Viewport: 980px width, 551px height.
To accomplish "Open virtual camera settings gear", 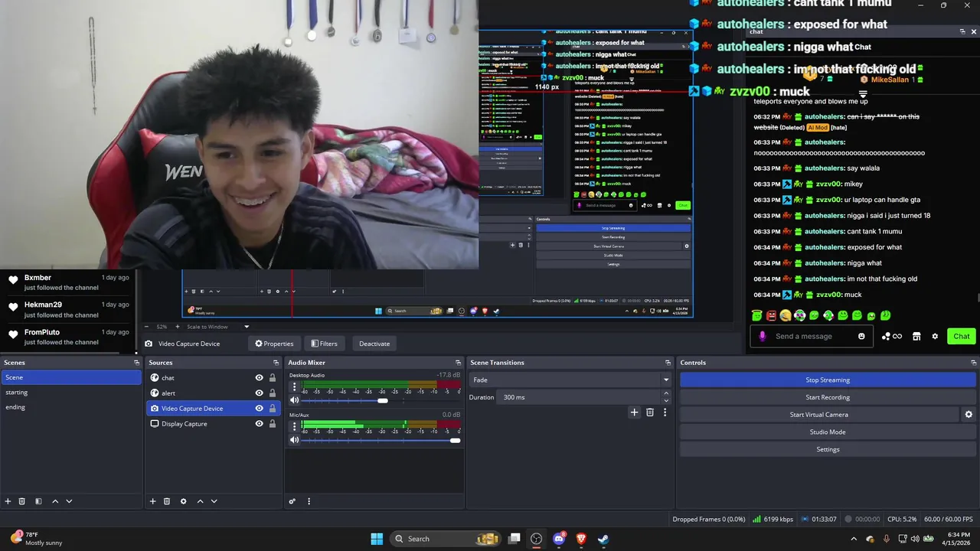I will coord(969,415).
